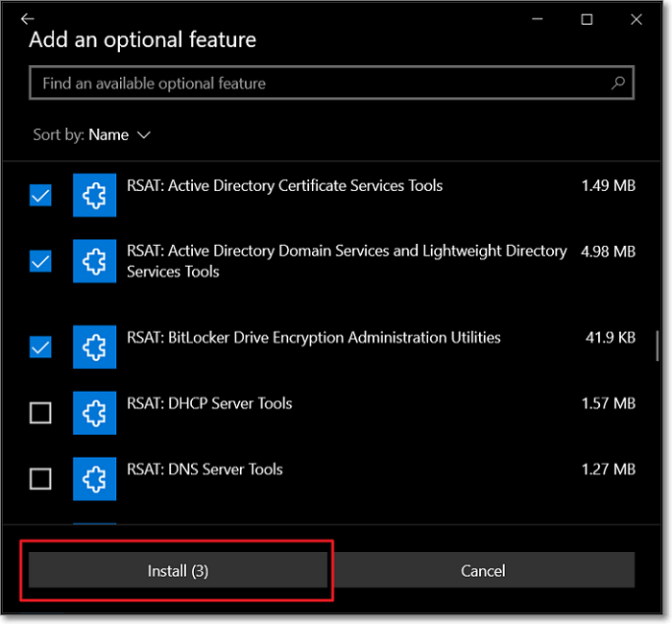Image resolution: width=672 pixels, height=624 pixels.
Task: Click the 1.57 MB size value
Action: (x=608, y=404)
